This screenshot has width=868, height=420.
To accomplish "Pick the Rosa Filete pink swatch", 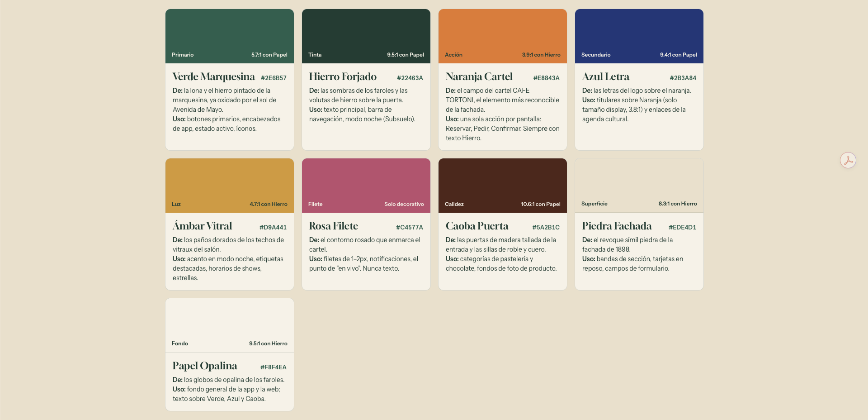I will [366, 186].
